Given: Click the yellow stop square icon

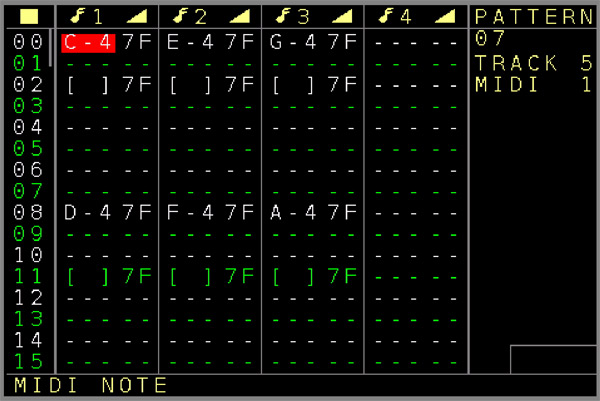Looking at the screenshot, I should click(29, 16).
